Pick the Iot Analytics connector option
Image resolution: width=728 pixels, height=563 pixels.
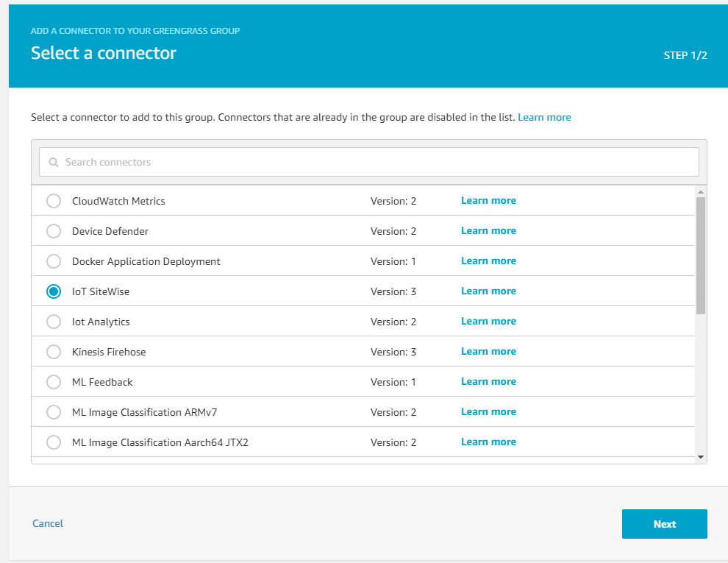[x=54, y=322]
